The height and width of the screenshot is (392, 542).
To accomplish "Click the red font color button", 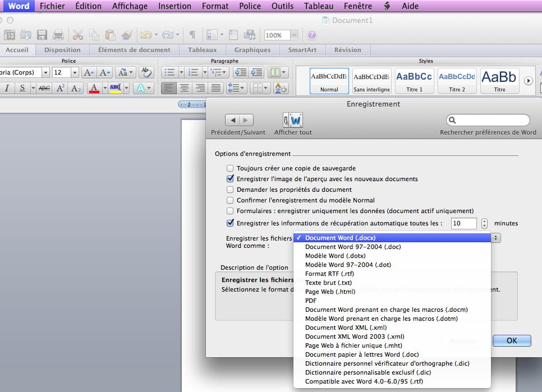I will pyautogui.click(x=94, y=89).
